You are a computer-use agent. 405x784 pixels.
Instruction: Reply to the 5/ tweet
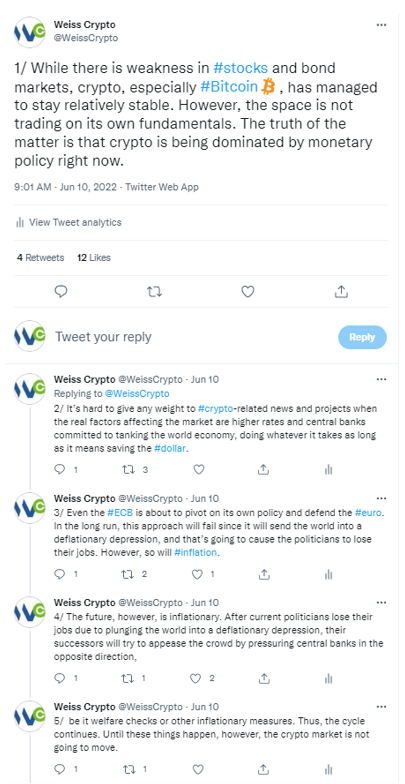coord(60,768)
